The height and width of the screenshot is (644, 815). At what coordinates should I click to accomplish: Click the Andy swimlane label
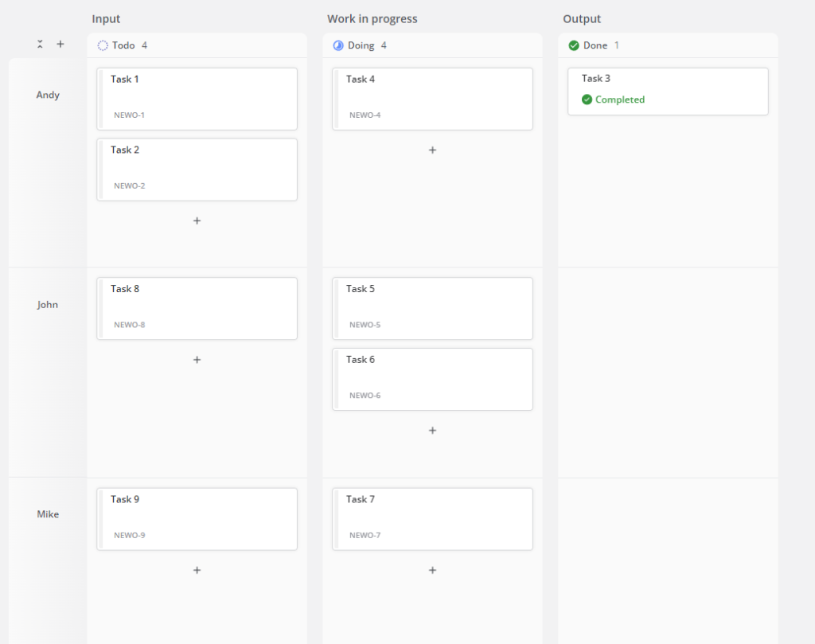[x=48, y=94]
